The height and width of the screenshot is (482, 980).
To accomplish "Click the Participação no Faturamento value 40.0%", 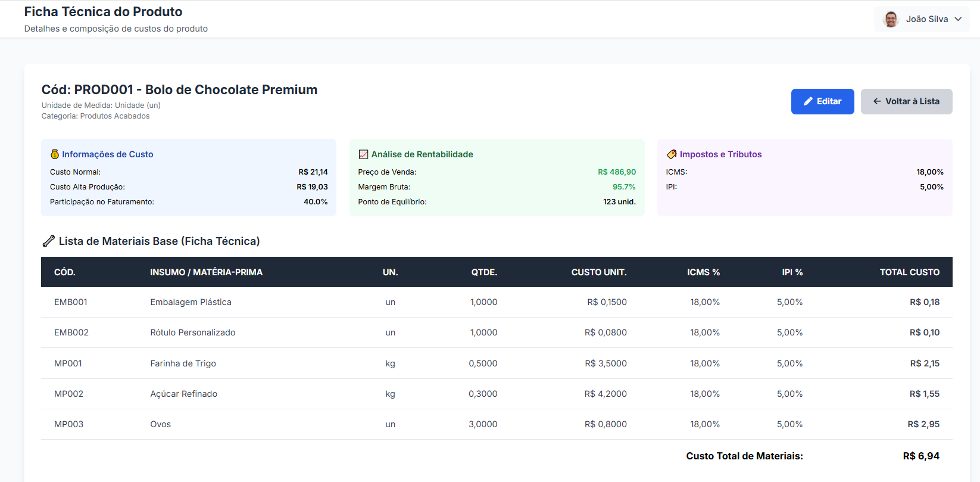I will point(316,202).
